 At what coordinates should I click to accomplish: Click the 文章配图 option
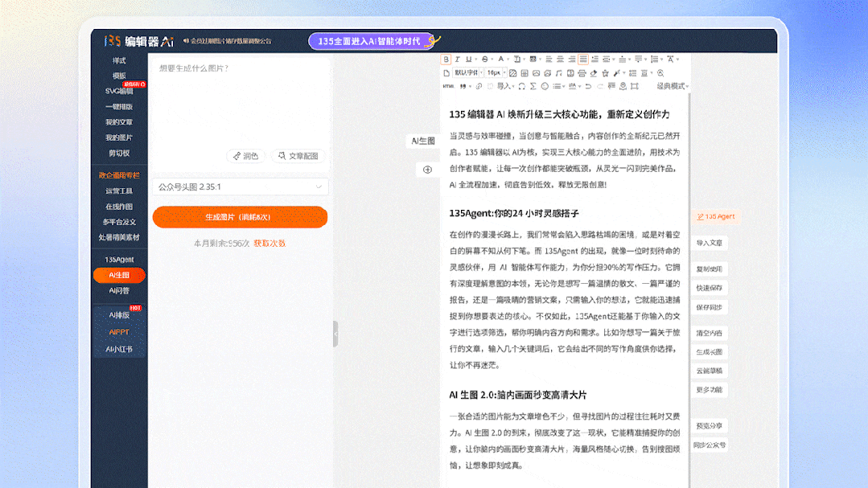click(x=298, y=156)
